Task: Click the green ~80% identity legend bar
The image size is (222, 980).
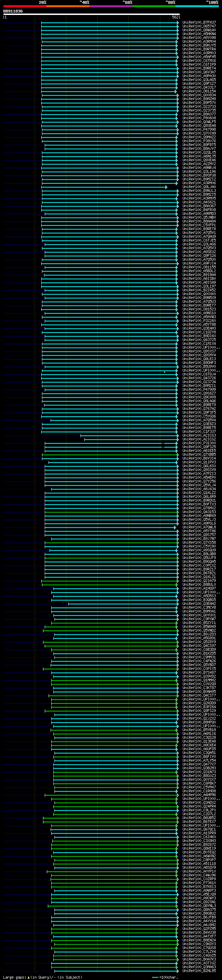Action: (154, 6)
